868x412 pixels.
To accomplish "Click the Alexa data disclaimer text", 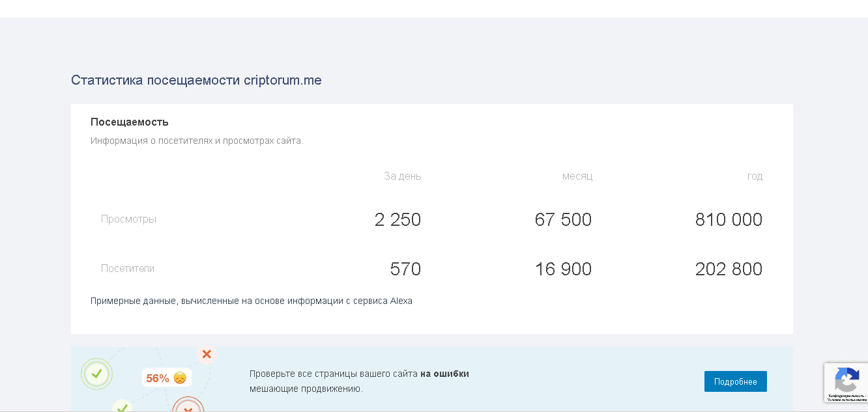I will pyautogui.click(x=251, y=301).
